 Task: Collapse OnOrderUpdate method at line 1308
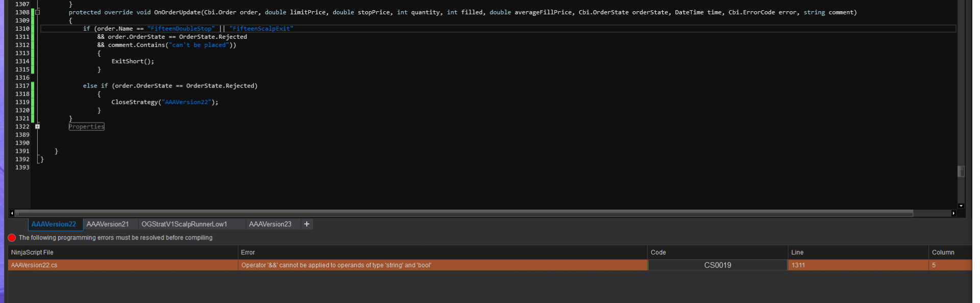(x=37, y=12)
